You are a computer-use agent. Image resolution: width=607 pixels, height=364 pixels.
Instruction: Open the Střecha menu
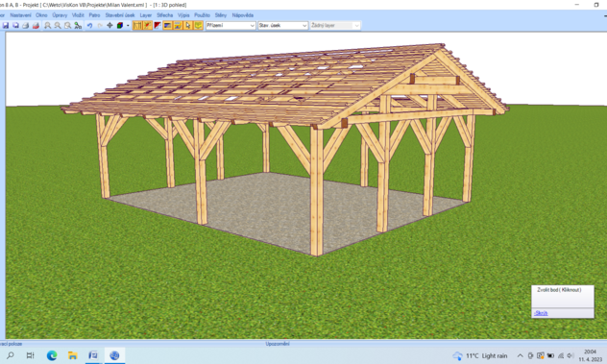tap(164, 15)
